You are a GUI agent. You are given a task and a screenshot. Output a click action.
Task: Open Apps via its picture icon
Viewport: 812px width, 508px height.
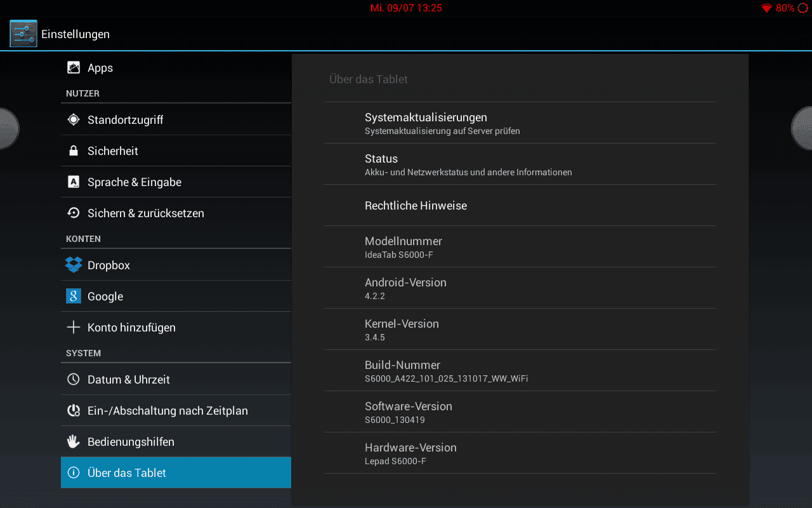[74, 68]
